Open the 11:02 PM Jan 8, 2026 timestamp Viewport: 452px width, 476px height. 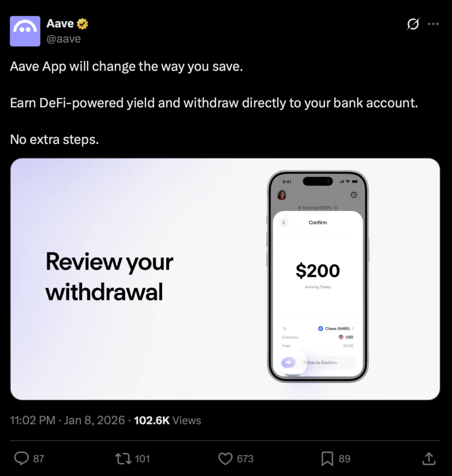pyautogui.click(x=67, y=420)
